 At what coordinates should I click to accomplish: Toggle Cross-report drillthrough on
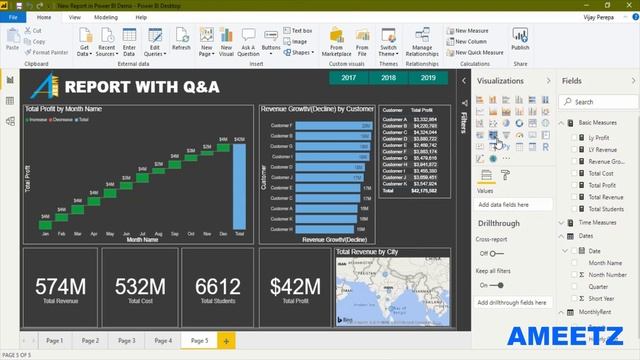496,253
